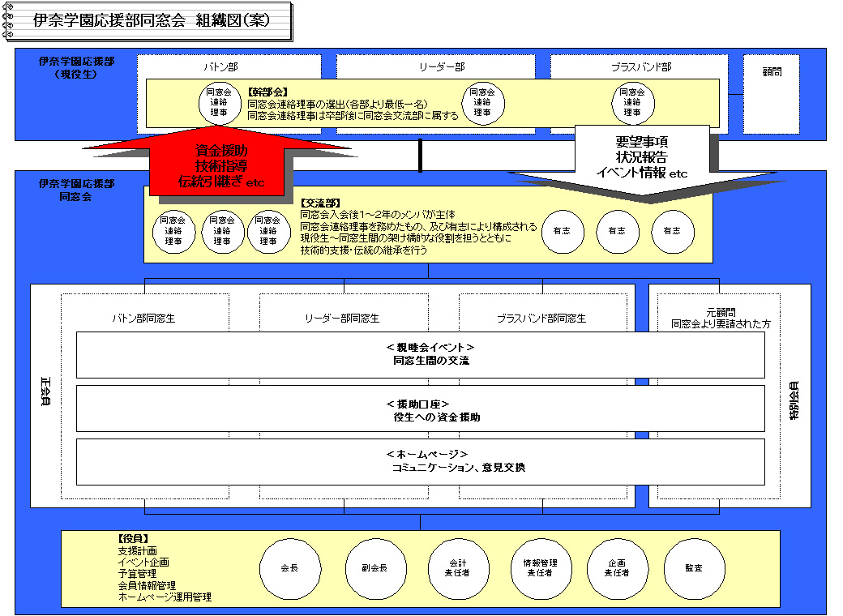The width and height of the screenshot is (843, 616).
Task: Click the ホームページ運用管理 line under 役員
Action: 165,597
